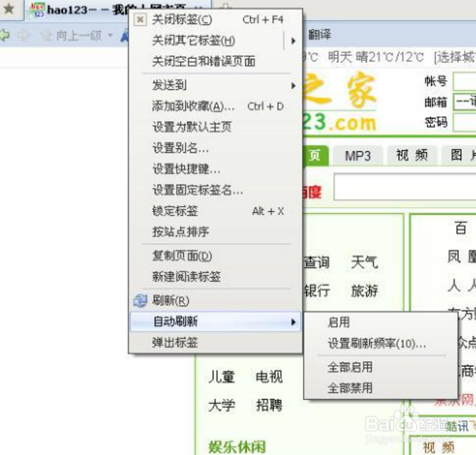Select 启用 in auto-refresh submenu
Image resolution: width=476 pixels, height=455 pixels.
coord(381,322)
